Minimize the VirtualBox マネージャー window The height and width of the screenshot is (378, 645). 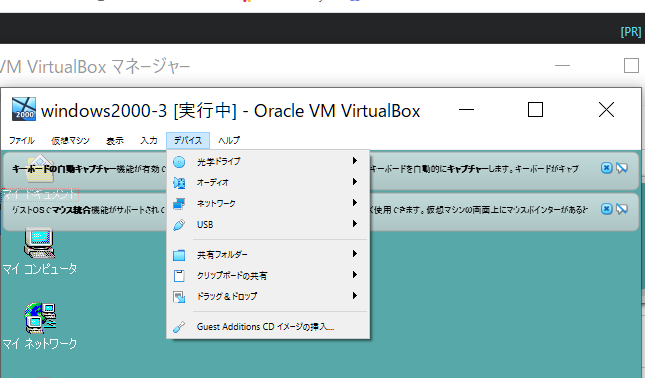coord(562,65)
